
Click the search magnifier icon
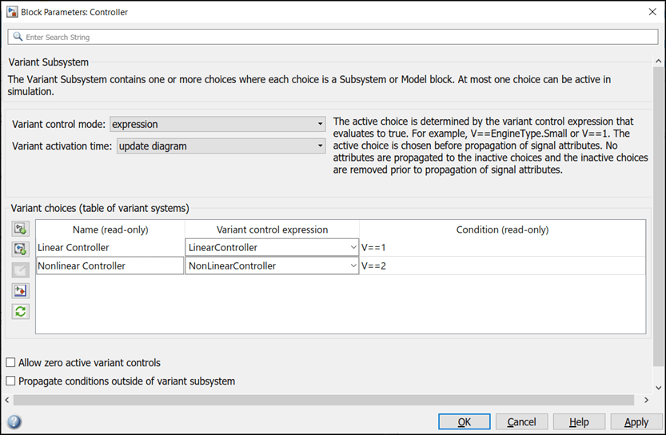(x=17, y=37)
